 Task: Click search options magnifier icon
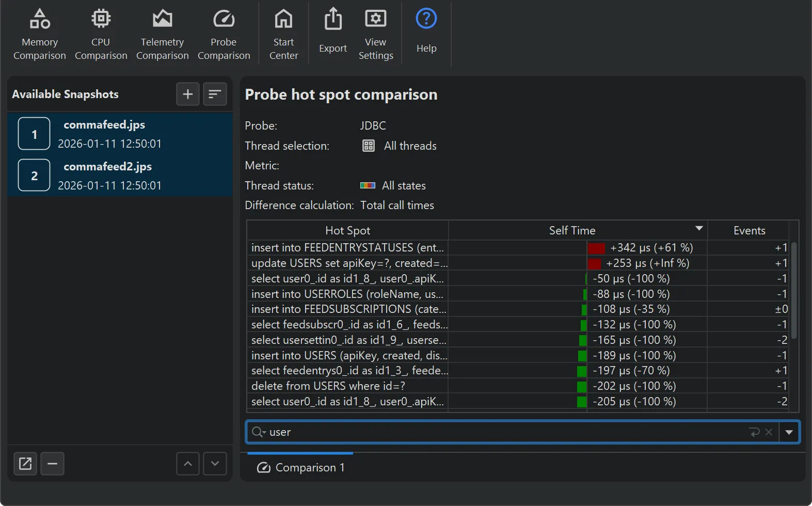click(x=258, y=432)
